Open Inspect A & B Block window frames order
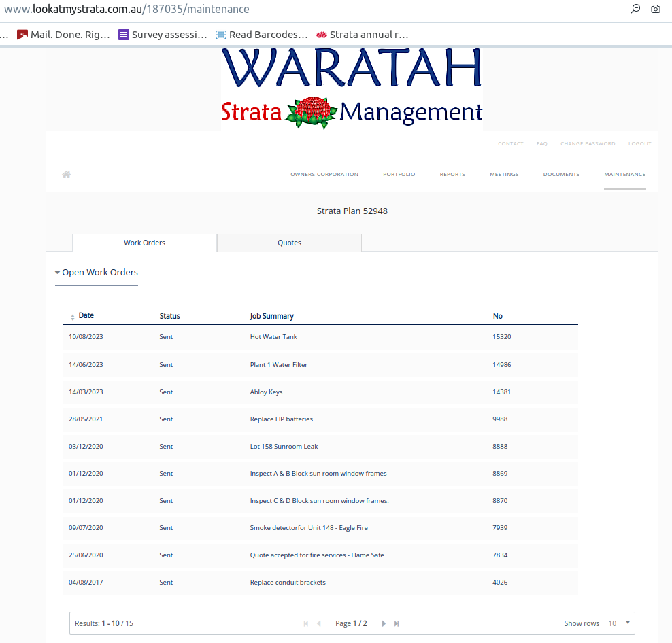 pos(318,474)
